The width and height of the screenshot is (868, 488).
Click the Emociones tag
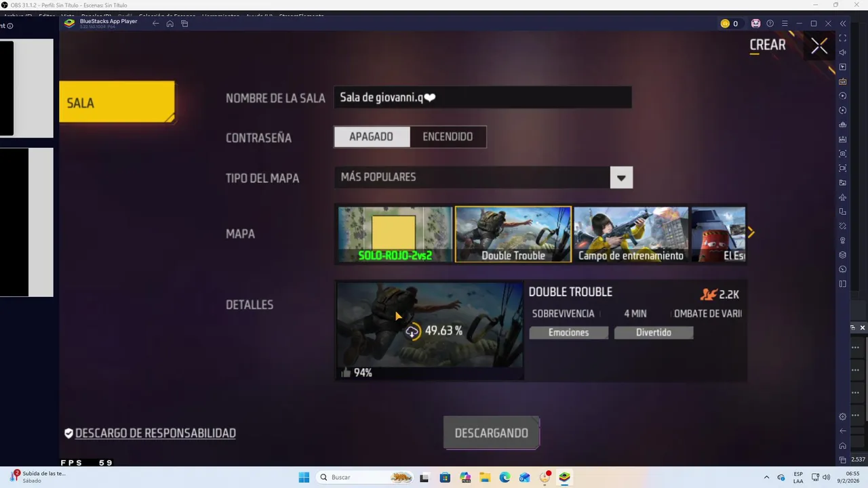pyautogui.click(x=568, y=333)
